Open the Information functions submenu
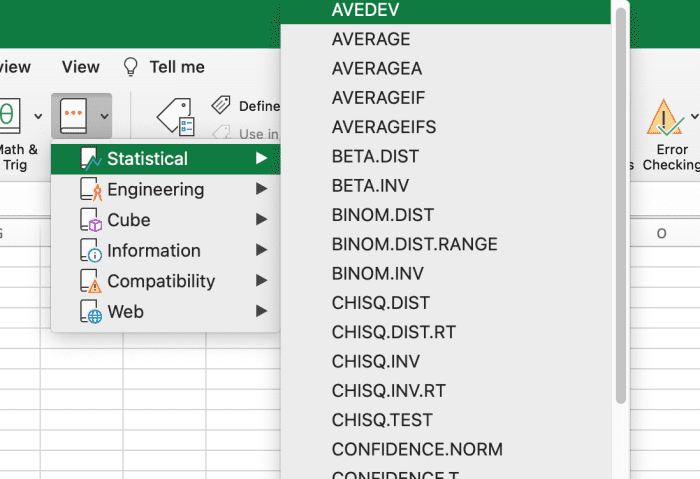The image size is (700, 479). 154,251
